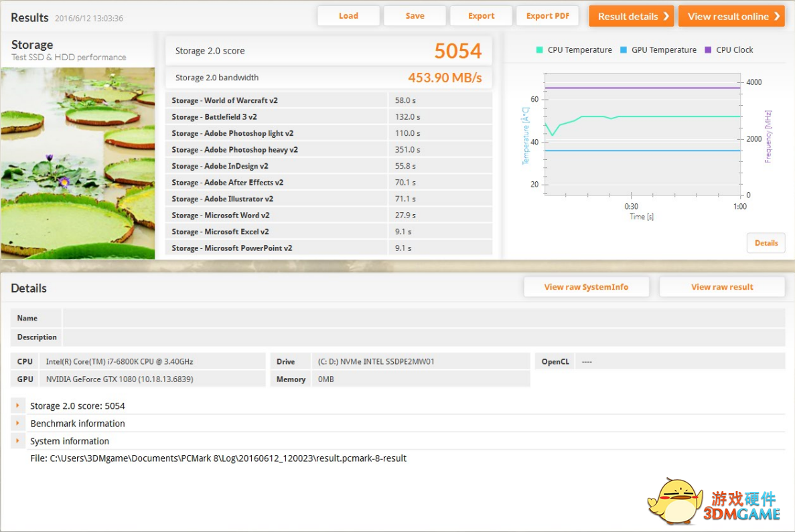795x532 pixels.
Task: Click the Drive value NVMe INTEL SSDPE2MW01
Action: point(376,361)
